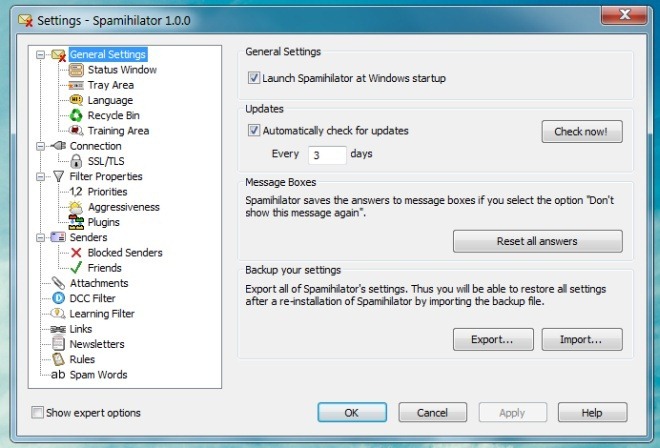The image size is (660, 448).
Task: Select Language in the settings tree
Action: click(x=110, y=100)
